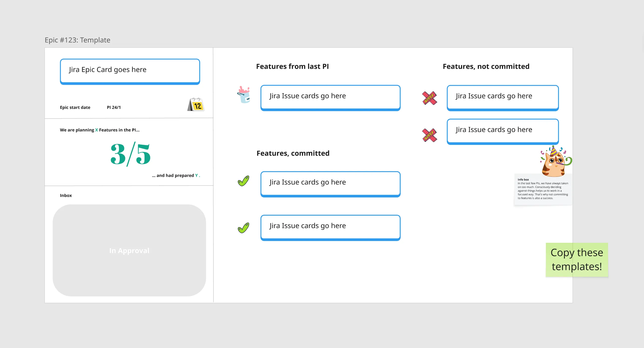This screenshot has width=644, height=348.
Task: Select the paint bucket sticker icon
Action: (x=244, y=95)
